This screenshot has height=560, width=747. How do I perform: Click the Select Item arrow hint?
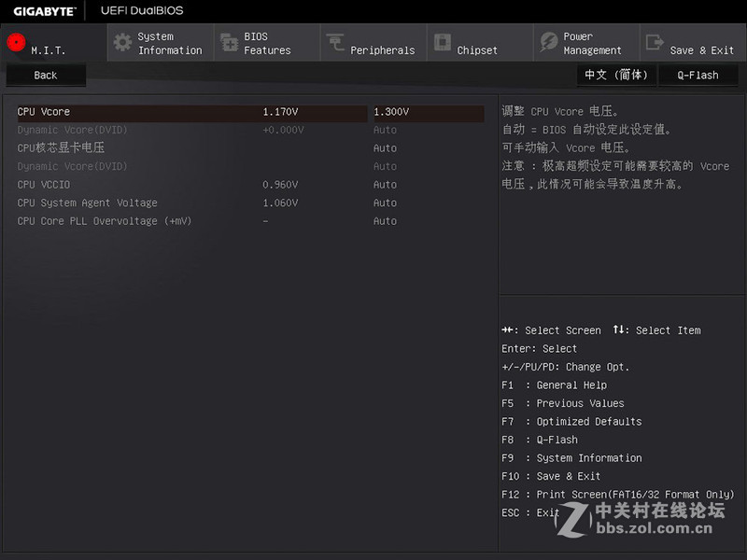point(657,330)
